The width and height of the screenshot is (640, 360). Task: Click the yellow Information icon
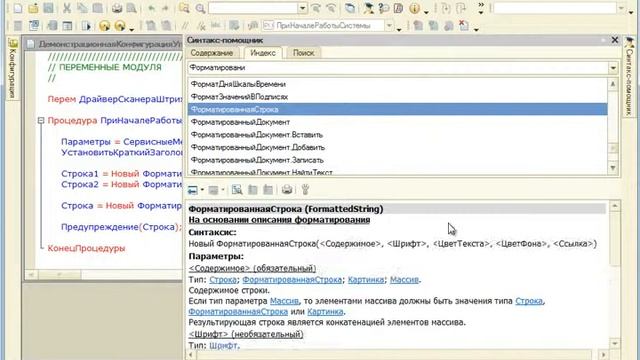point(415,7)
